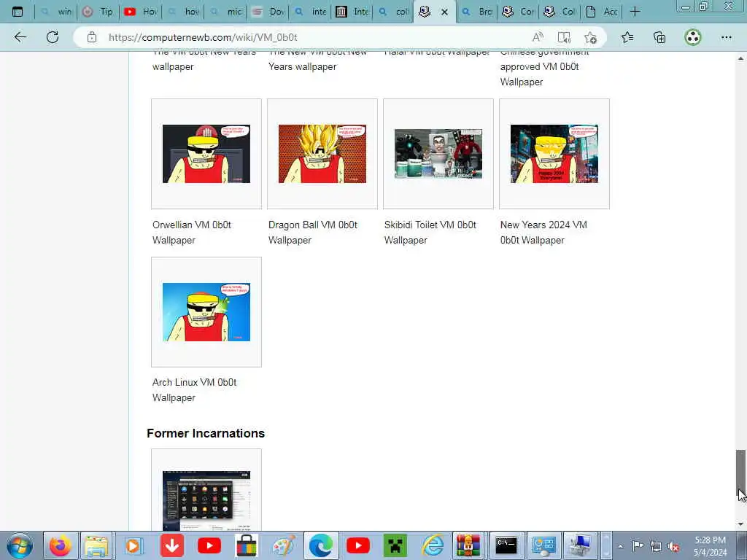The height and width of the screenshot is (560, 747).
Task: Open the Action Center flag icon
Action: (x=638, y=546)
